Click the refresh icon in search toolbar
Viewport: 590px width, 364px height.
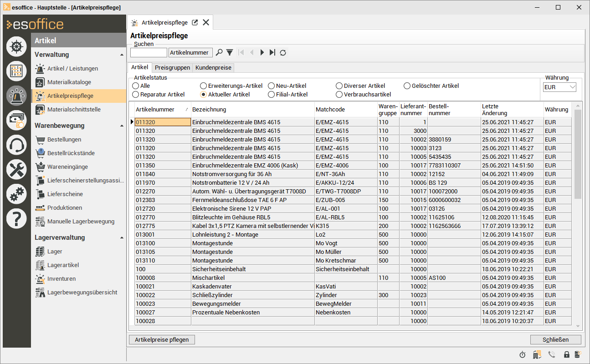click(283, 53)
